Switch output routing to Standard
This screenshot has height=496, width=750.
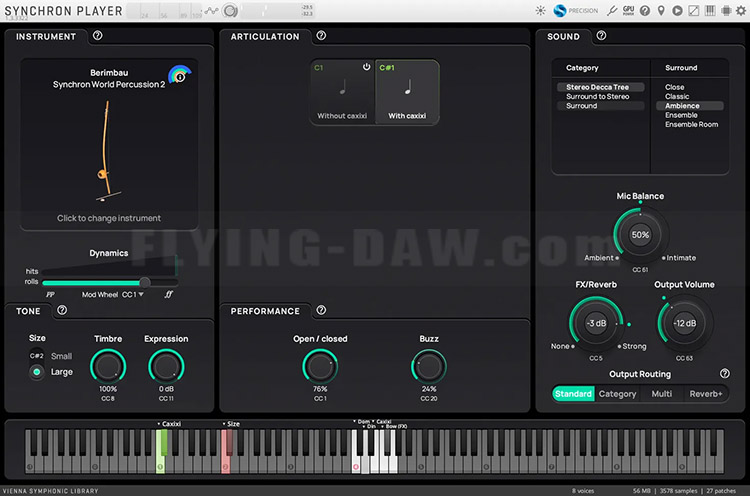tap(573, 394)
